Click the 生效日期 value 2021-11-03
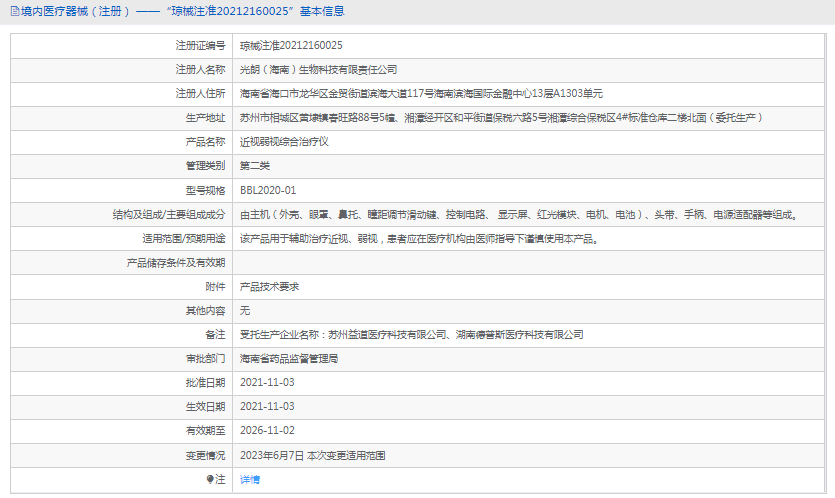The width and height of the screenshot is (835, 498). [267, 406]
